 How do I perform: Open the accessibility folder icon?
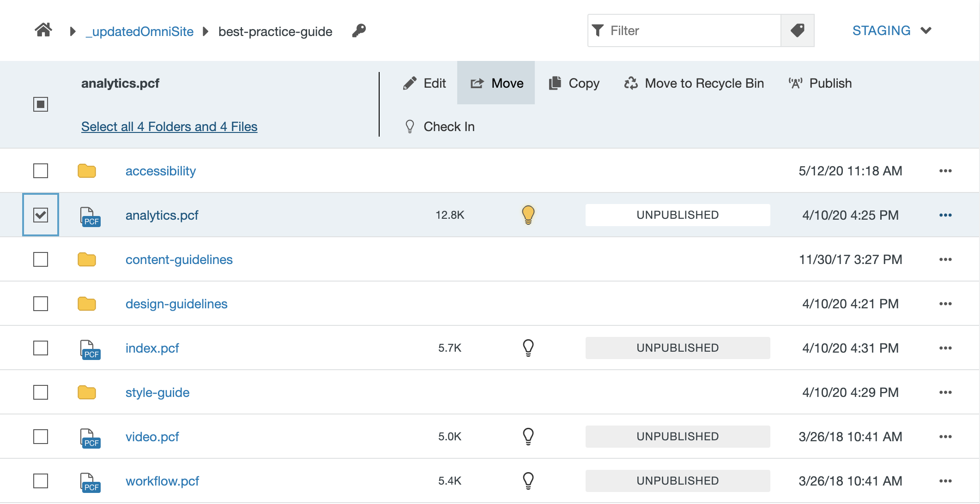pyautogui.click(x=87, y=171)
